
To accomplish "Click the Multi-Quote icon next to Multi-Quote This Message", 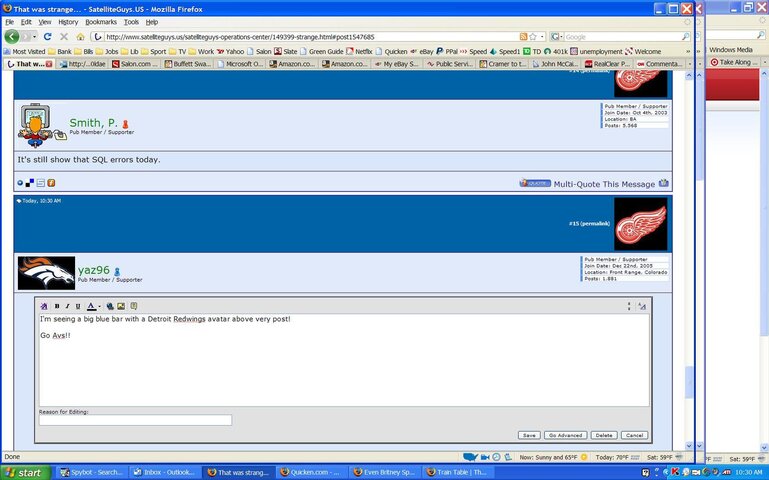I will 664,183.
